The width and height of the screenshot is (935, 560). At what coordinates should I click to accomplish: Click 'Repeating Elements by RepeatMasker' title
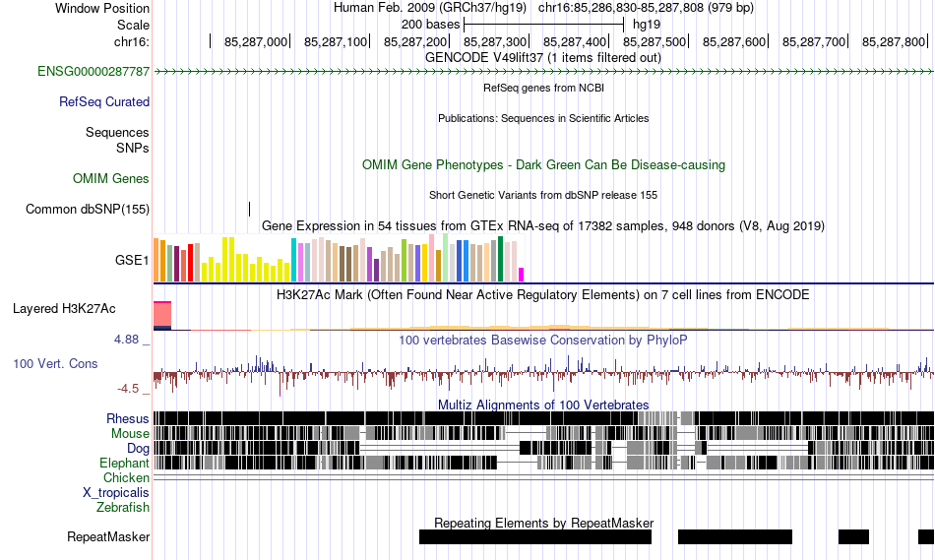point(544,523)
